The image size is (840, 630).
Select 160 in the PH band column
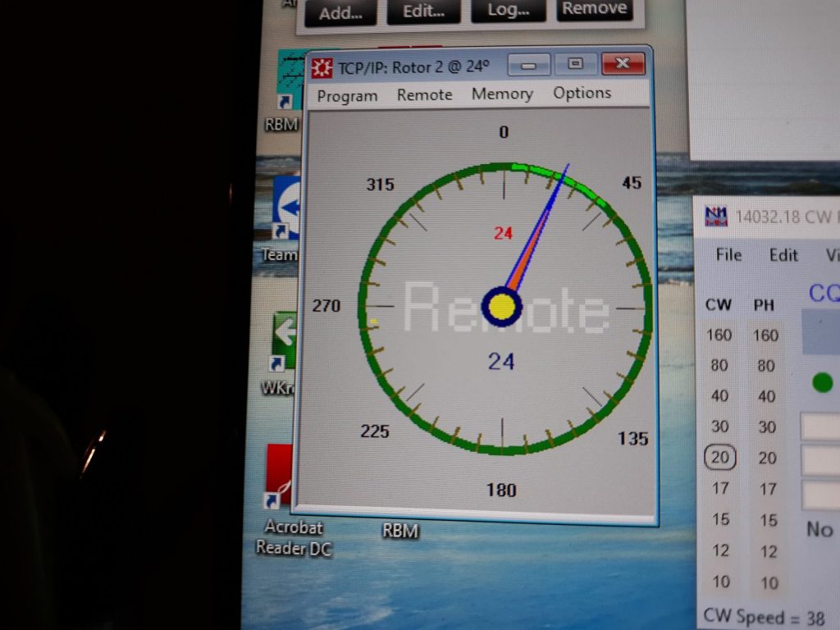pos(765,336)
